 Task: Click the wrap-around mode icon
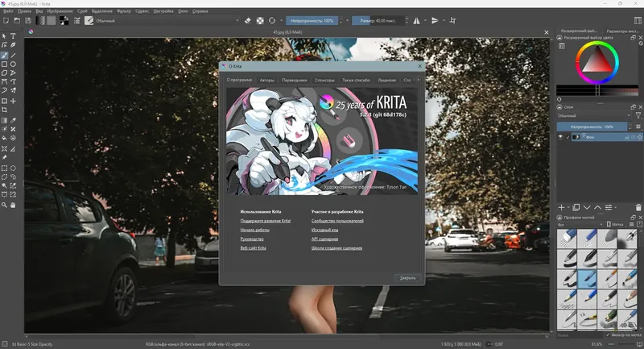point(452,21)
